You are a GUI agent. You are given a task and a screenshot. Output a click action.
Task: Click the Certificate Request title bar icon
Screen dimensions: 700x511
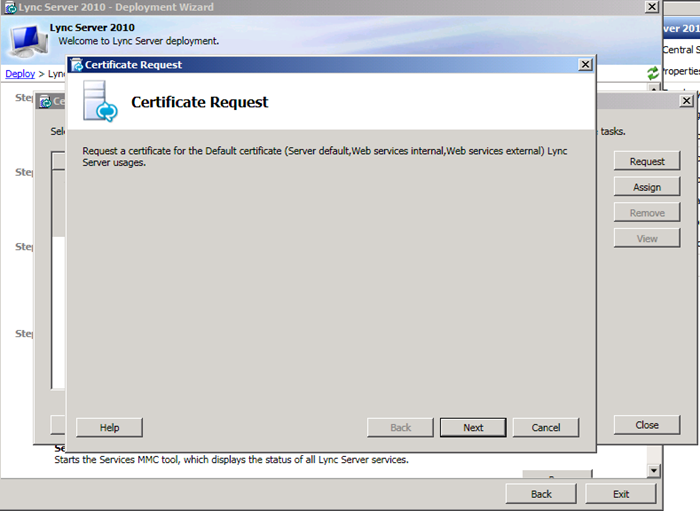pyautogui.click(x=77, y=65)
